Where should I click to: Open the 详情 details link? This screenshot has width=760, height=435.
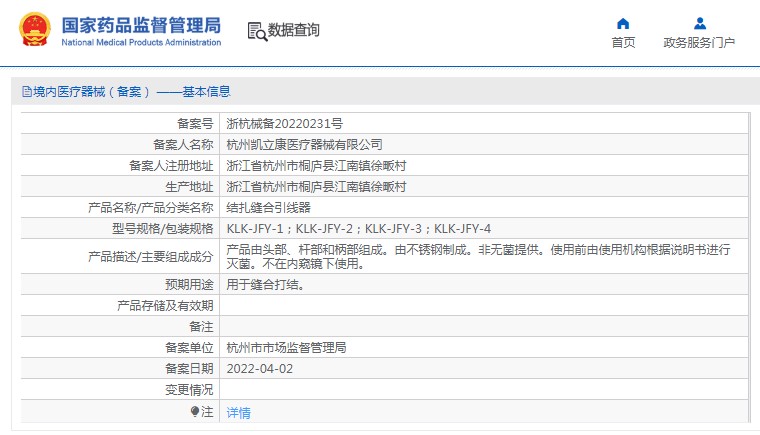pyautogui.click(x=238, y=413)
